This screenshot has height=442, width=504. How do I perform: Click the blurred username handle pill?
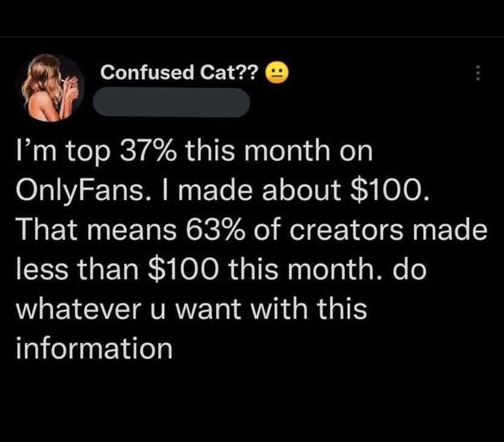click(x=171, y=102)
